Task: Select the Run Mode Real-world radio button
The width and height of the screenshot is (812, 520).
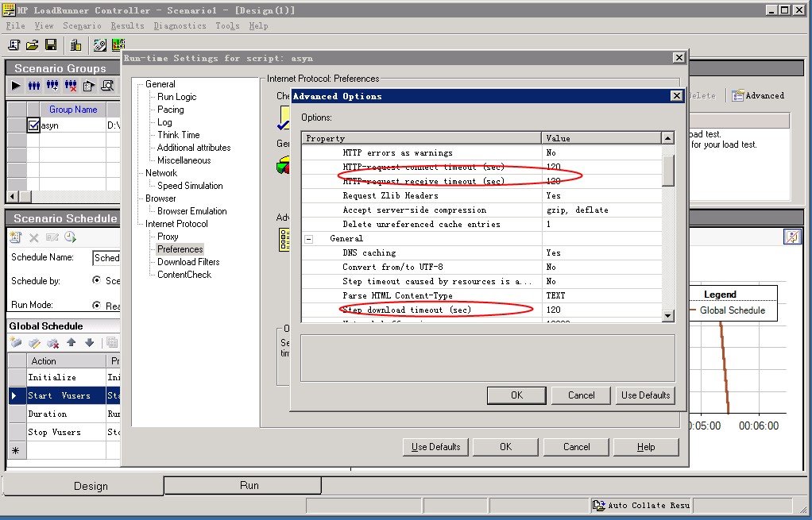Action: click(x=96, y=306)
